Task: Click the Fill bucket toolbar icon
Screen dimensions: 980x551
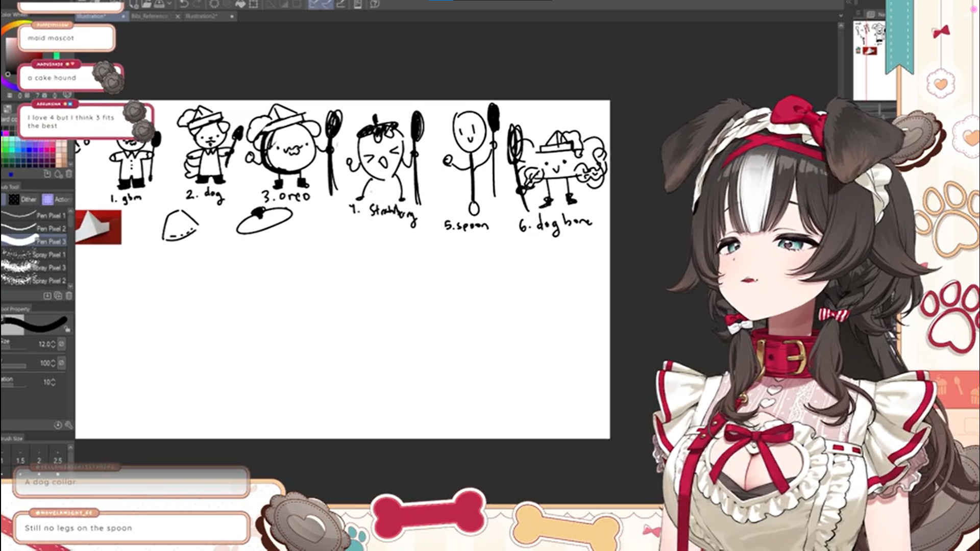Action: [x=240, y=4]
